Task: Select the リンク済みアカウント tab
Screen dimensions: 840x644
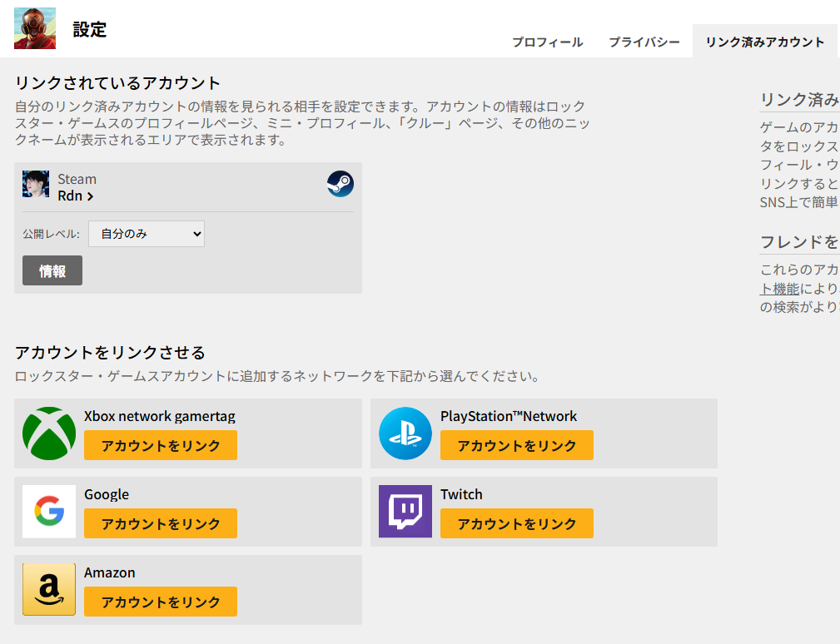Action: pyautogui.click(x=764, y=42)
